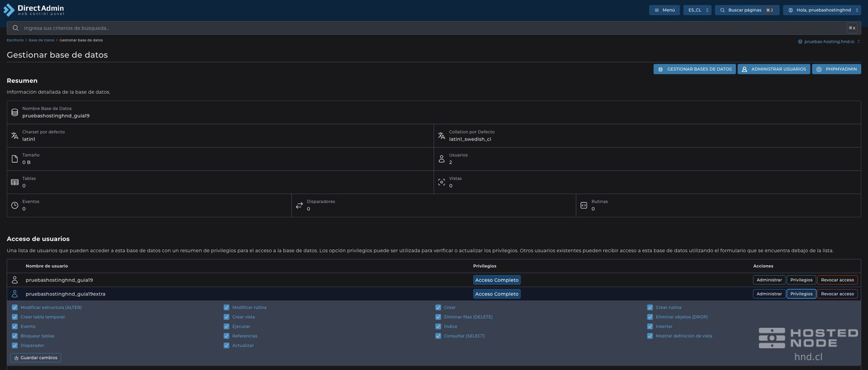Uncheck Crear tabla temporal privilege
Image resolution: width=868 pixels, height=370 pixels.
(x=15, y=317)
